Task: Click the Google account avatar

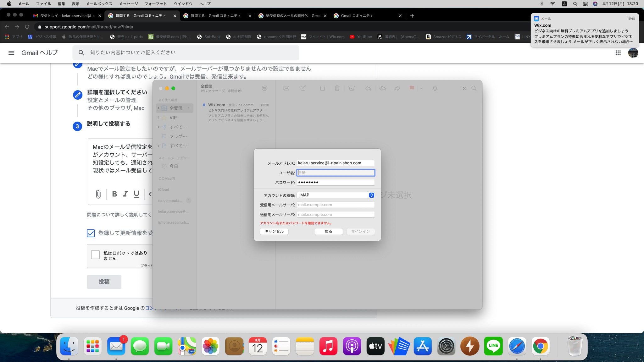Action: tap(633, 53)
